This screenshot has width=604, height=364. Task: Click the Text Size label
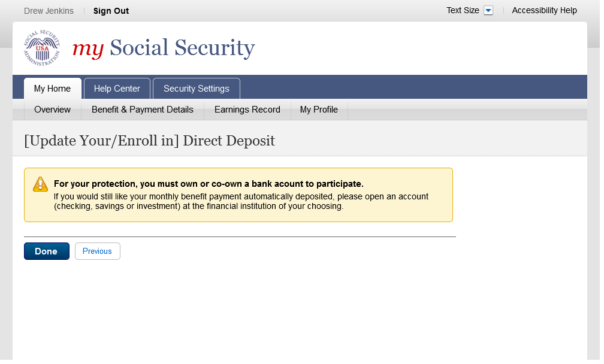tap(463, 11)
